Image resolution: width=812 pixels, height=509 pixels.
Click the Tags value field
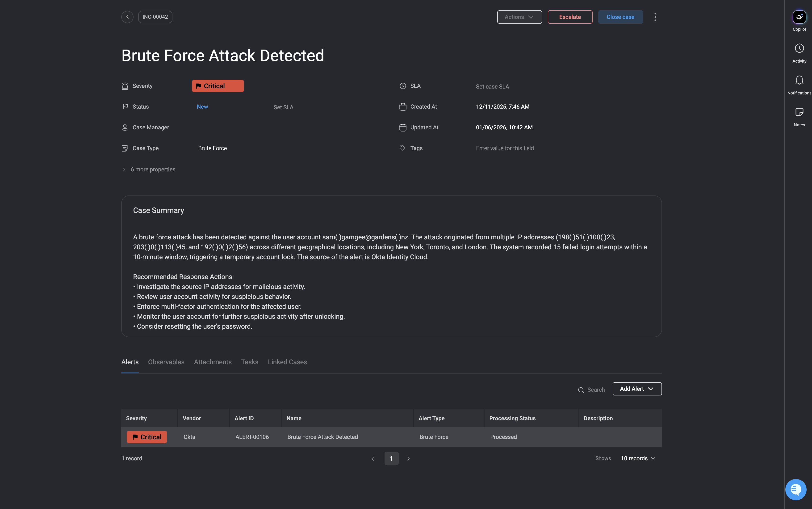pos(505,148)
